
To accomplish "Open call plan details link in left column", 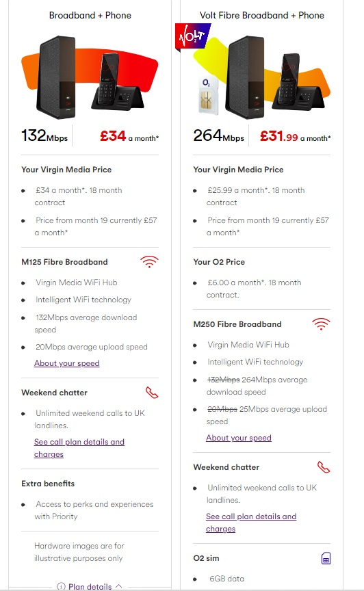I will [x=79, y=448].
